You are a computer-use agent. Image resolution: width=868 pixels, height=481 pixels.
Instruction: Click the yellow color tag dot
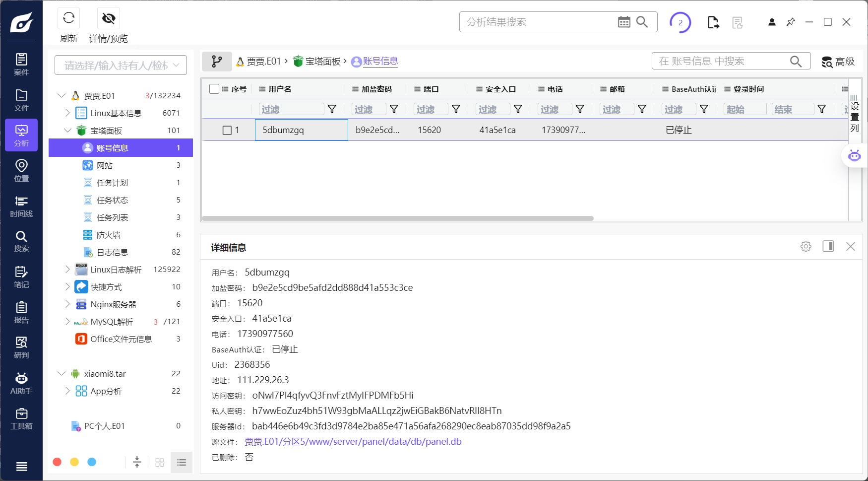click(x=74, y=462)
